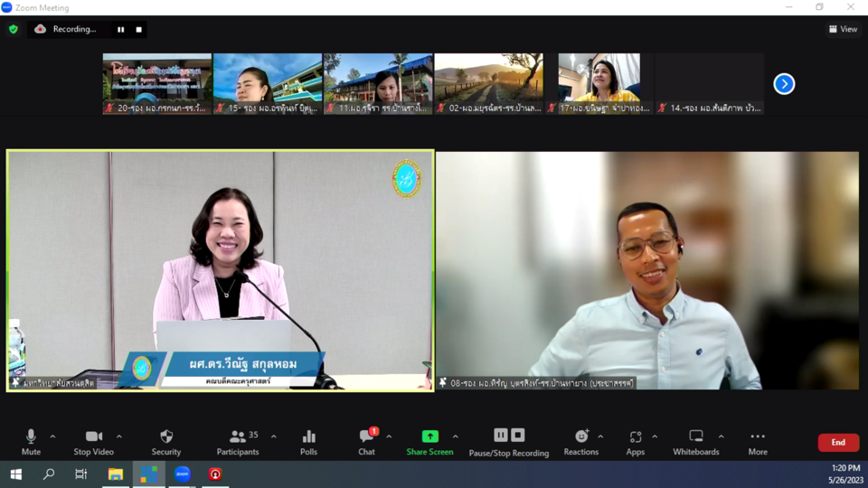Select thumbnail of participant 15
Image resolution: width=868 pixels, height=488 pixels.
pos(268,83)
